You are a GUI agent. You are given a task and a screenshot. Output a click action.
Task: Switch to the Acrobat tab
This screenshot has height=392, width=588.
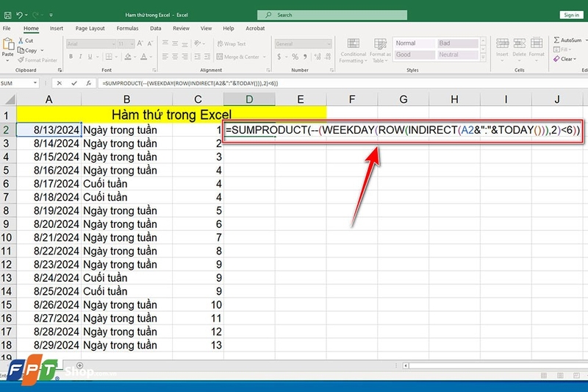[255, 29]
